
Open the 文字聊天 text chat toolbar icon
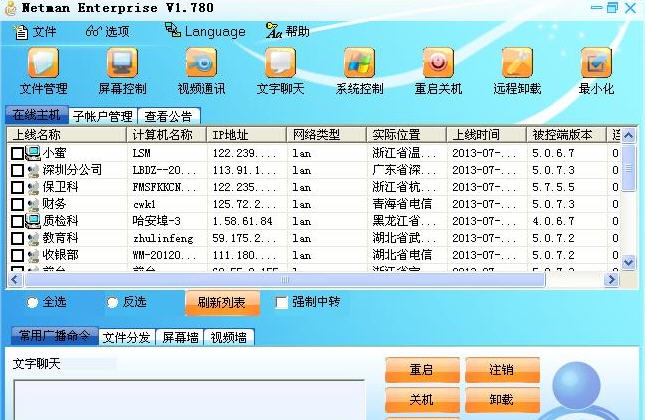[x=280, y=63]
